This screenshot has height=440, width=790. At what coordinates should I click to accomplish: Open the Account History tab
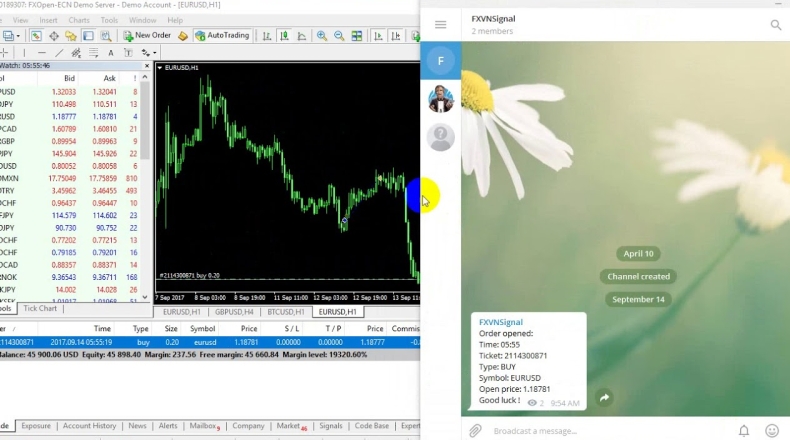point(90,426)
